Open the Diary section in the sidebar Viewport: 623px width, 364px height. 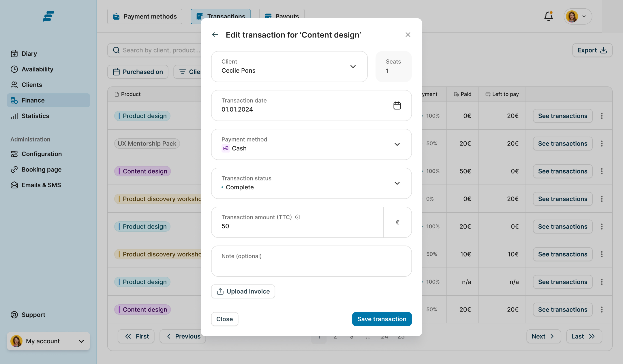(29, 54)
